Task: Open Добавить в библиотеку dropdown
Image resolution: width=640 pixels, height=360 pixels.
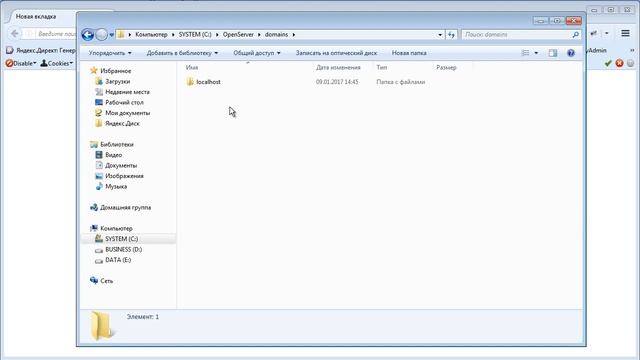Action: click(x=182, y=53)
